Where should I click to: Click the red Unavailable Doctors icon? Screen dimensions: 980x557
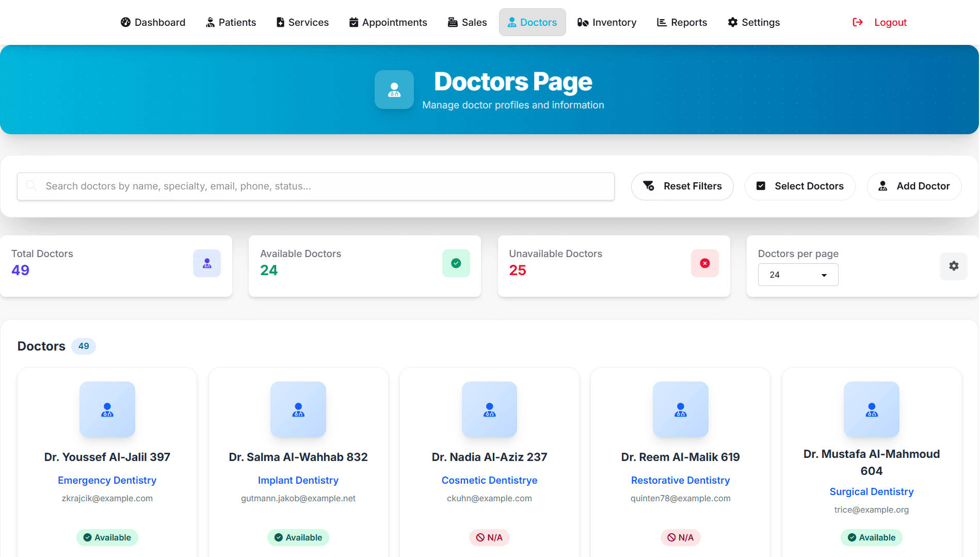tap(705, 263)
